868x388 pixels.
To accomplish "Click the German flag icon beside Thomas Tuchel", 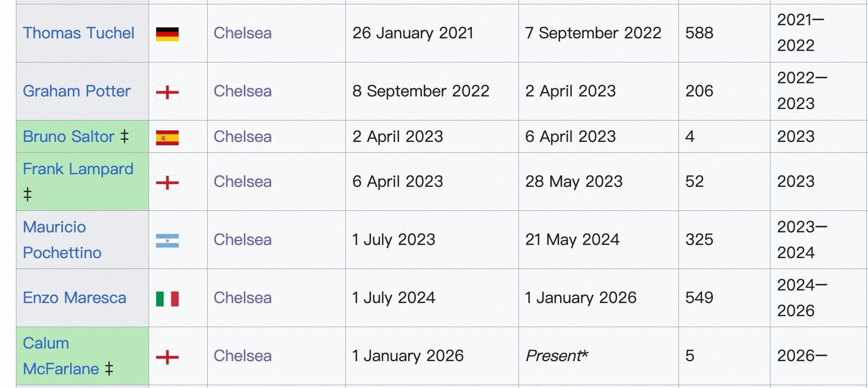I will click(167, 34).
